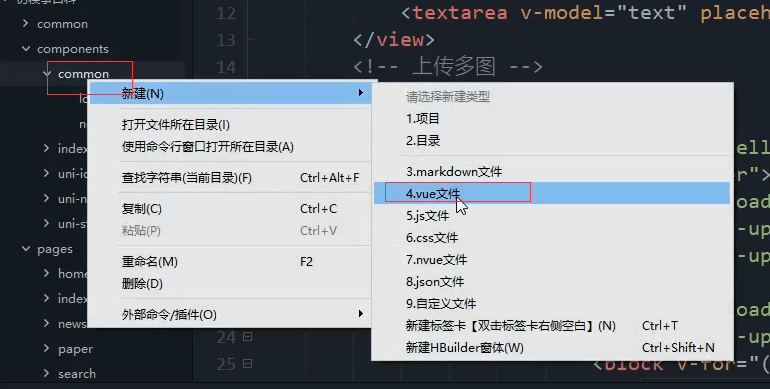Expand the news folder chevron
Viewport: 770px width, 389px height.
click(47, 323)
